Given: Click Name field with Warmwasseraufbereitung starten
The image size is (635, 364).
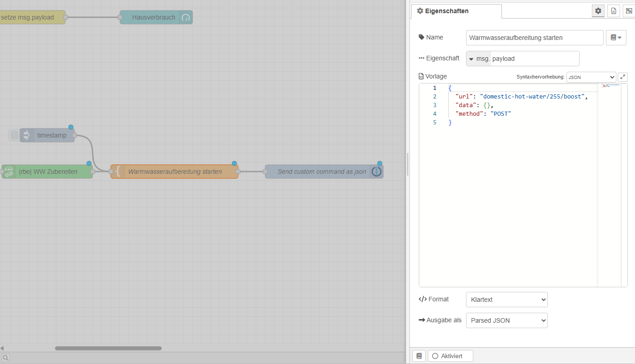Looking at the screenshot, I should tap(535, 38).
